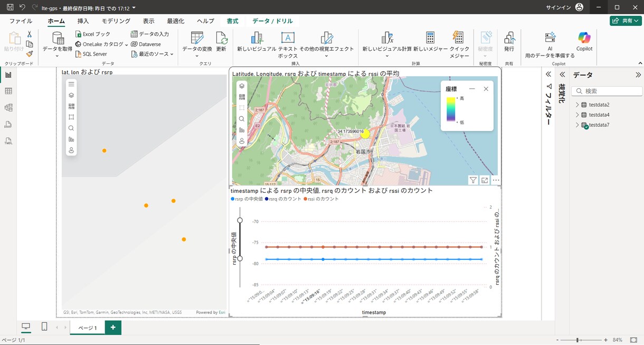Open Dataverse connector
Viewport: 644px width, 345px height.
point(146,44)
